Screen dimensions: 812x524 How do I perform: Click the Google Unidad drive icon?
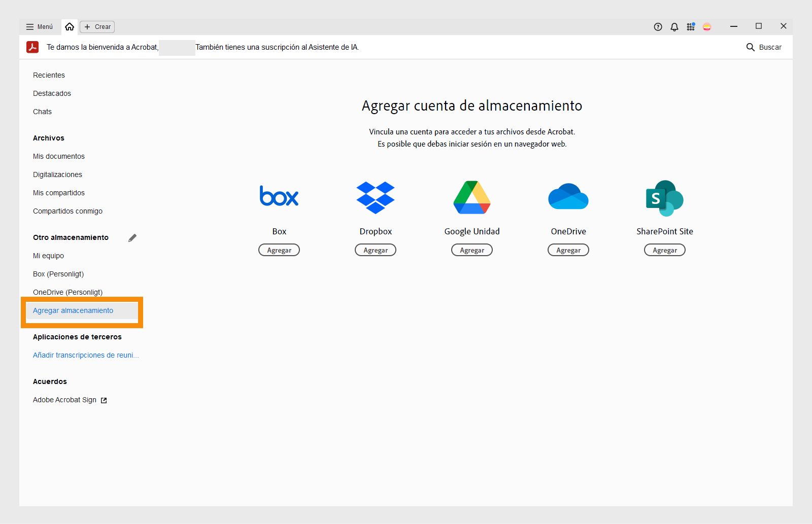[471, 197]
